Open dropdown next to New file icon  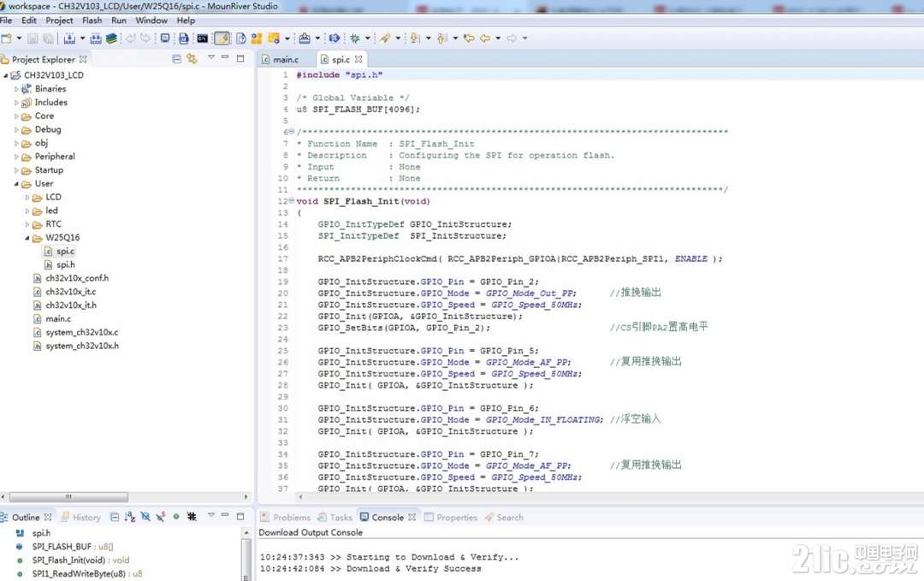tap(19, 39)
